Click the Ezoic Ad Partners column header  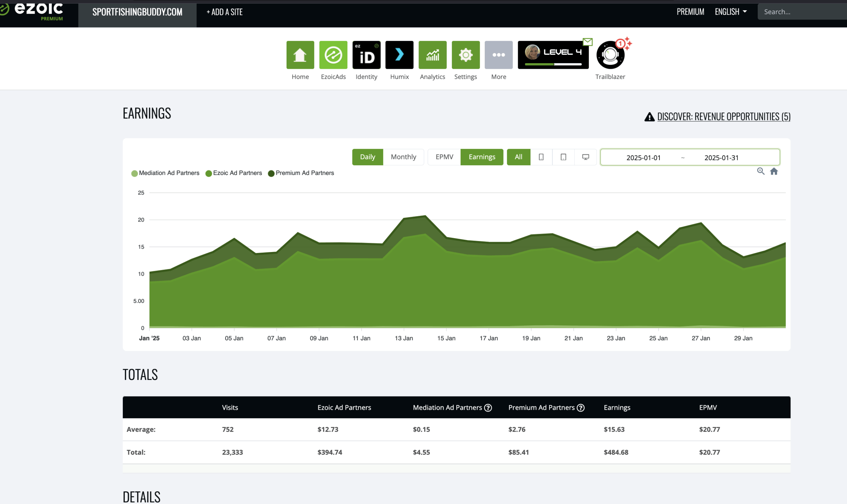click(x=344, y=407)
